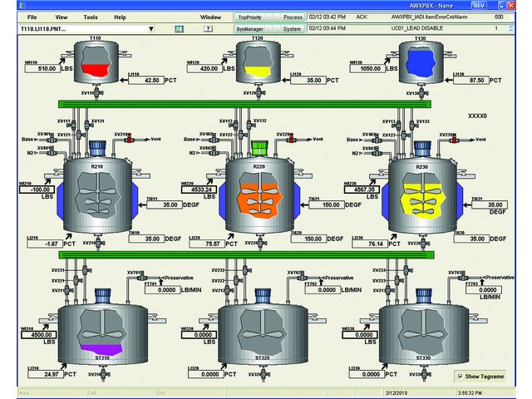
Task: Click the XV701 Preservative valve
Action: 141,278
